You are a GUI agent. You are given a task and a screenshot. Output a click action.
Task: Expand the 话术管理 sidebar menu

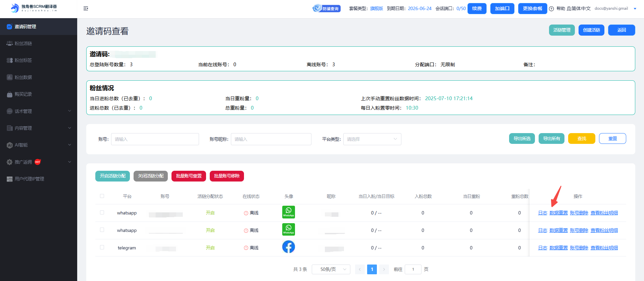pos(39,111)
